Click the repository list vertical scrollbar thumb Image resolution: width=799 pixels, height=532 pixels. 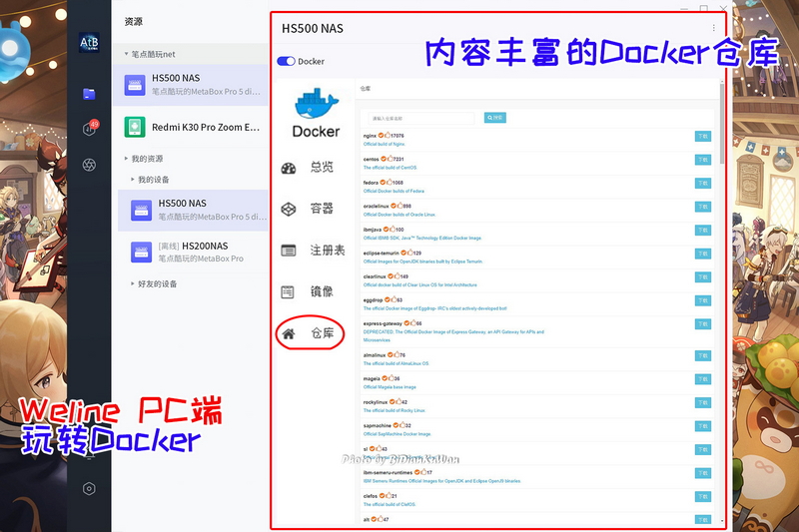722,123
